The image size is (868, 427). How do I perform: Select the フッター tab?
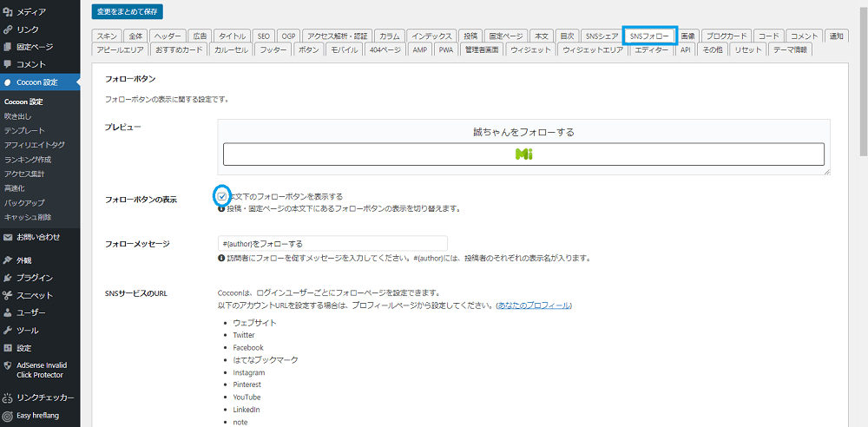[x=273, y=49]
